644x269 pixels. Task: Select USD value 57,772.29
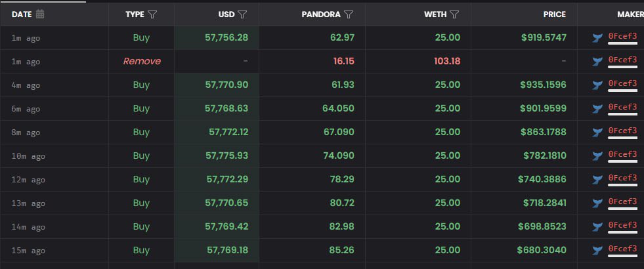227,180
